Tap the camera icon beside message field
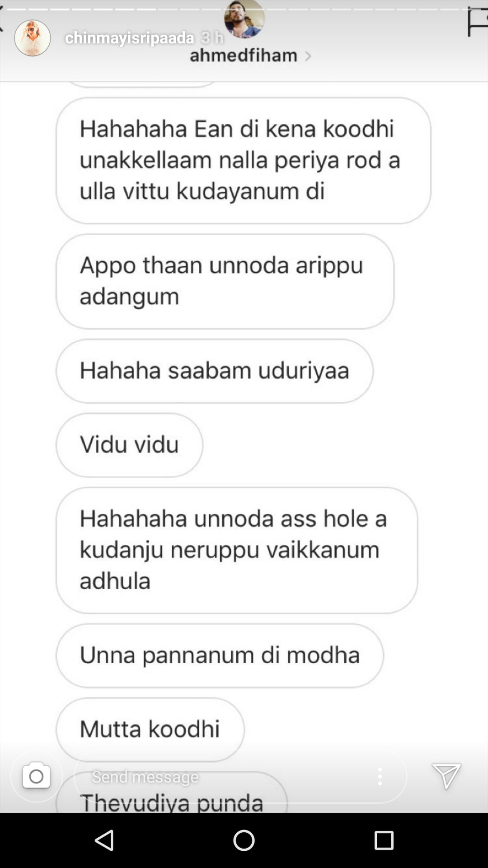488x868 pixels. click(x=36, y=776)
